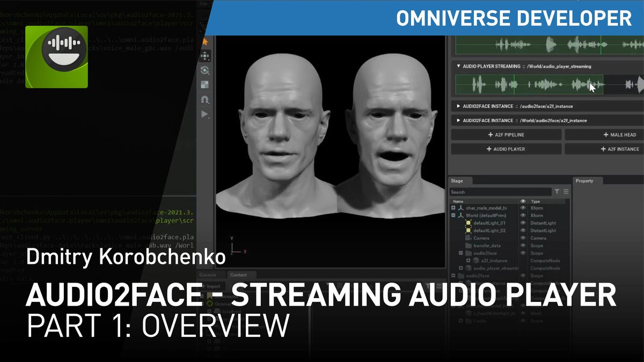
Task: Click the Male Head button
Action: (604, 135)
